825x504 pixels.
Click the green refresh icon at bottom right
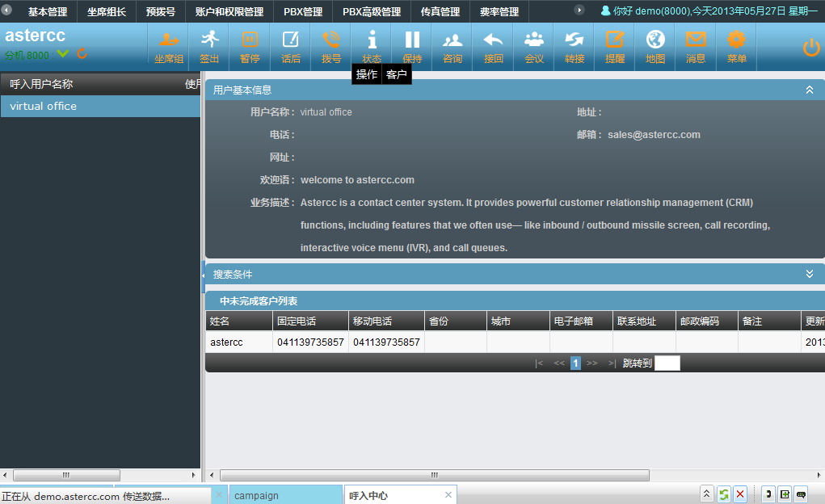click(724, 494)
